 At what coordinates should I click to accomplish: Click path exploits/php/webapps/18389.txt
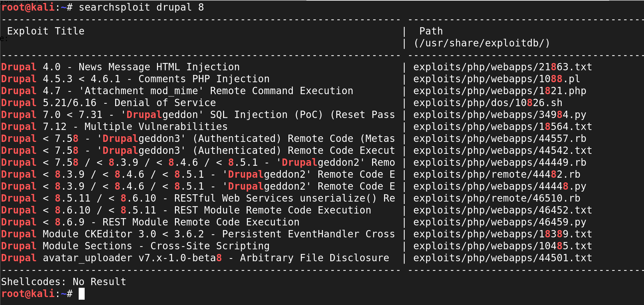(503, 234)
